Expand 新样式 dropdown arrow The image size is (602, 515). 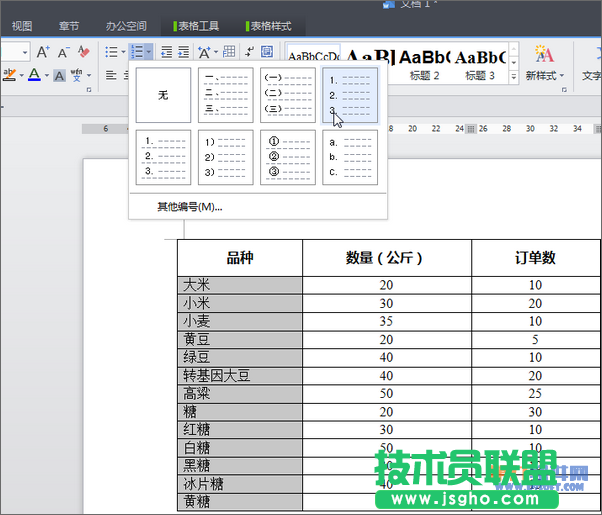point(562,76)
